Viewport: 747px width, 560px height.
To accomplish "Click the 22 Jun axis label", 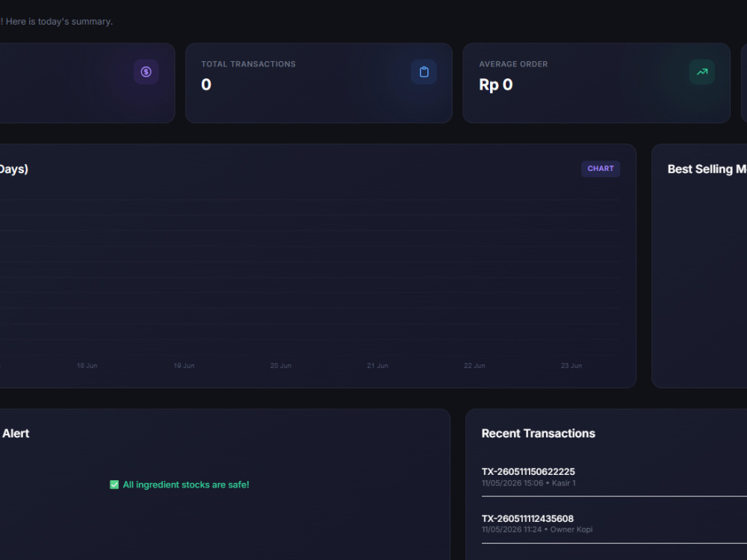I will tap(474, 366).
